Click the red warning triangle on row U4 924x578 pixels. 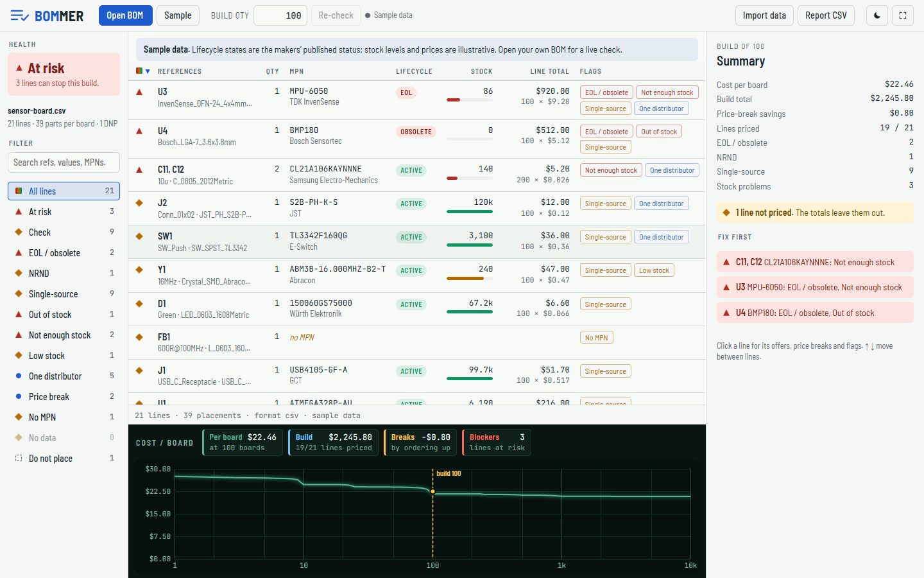pyautogui.click(x=139, y=131)
